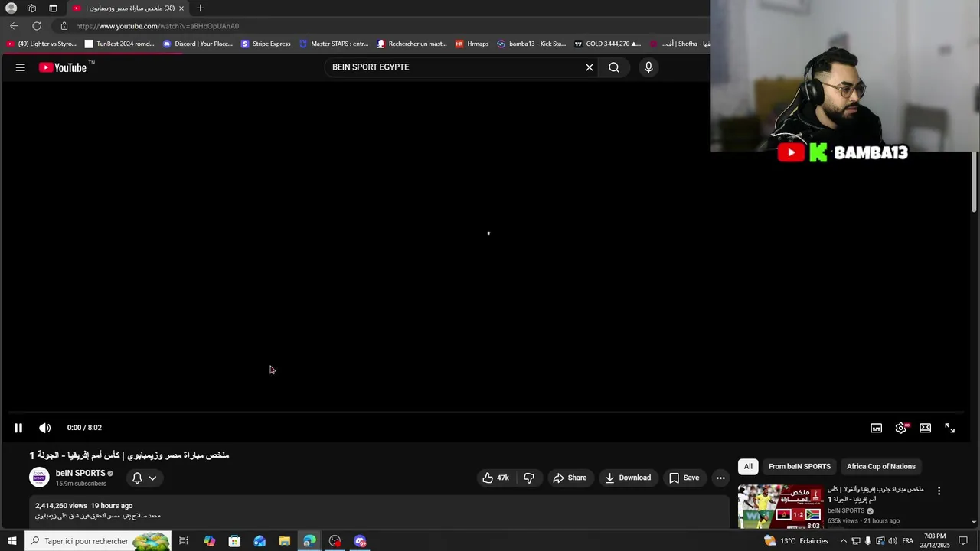Show hidden system tray icons

click(x=842, y=541)
